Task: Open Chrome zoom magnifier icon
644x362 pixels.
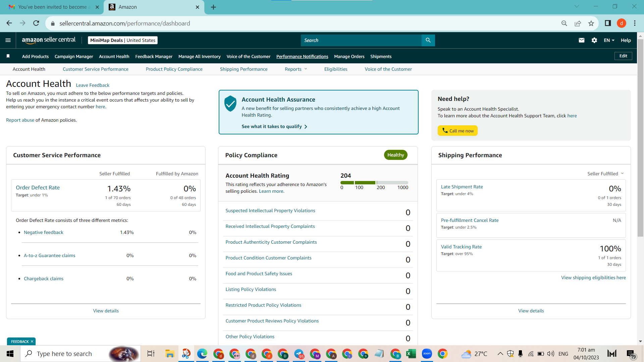Action: pyautogui.click(x=564, y=23)
